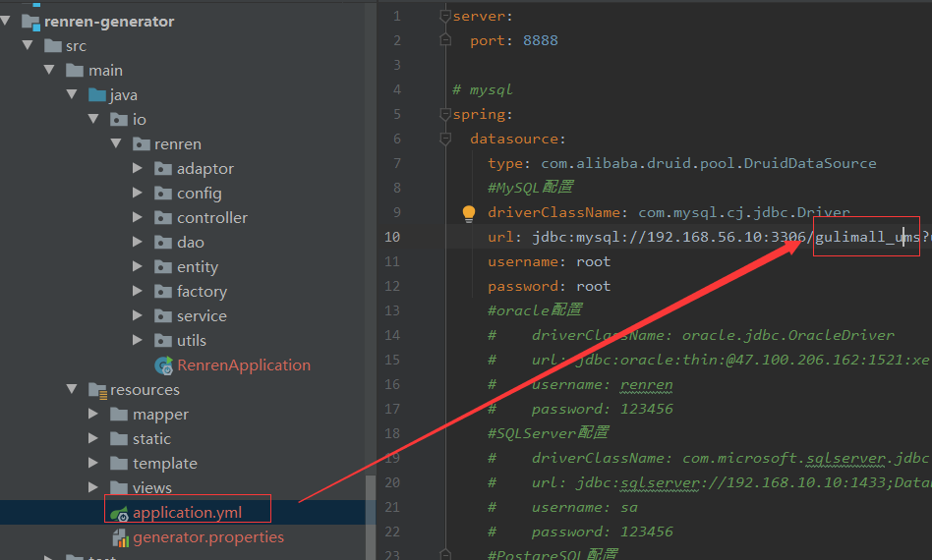
Task: Click the DruidDataSource type value
Action: pyautogui.click(x=709, y=163)
